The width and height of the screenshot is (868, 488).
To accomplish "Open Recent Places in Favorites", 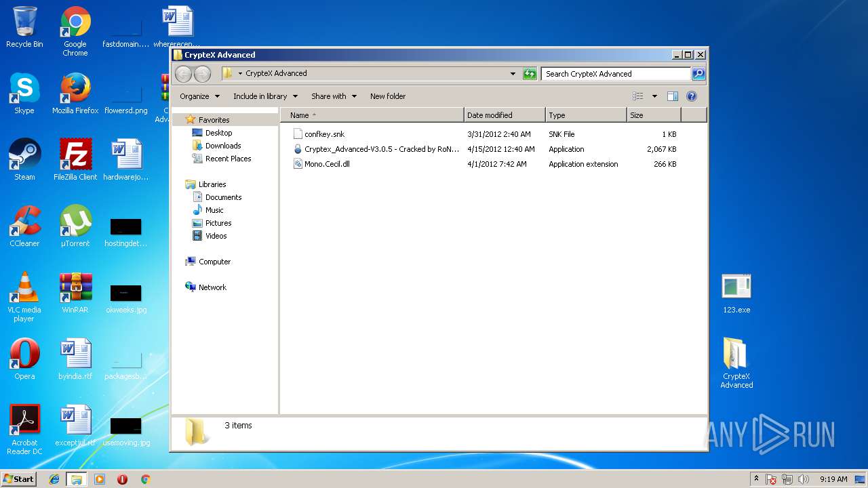I will coord(228,159).
